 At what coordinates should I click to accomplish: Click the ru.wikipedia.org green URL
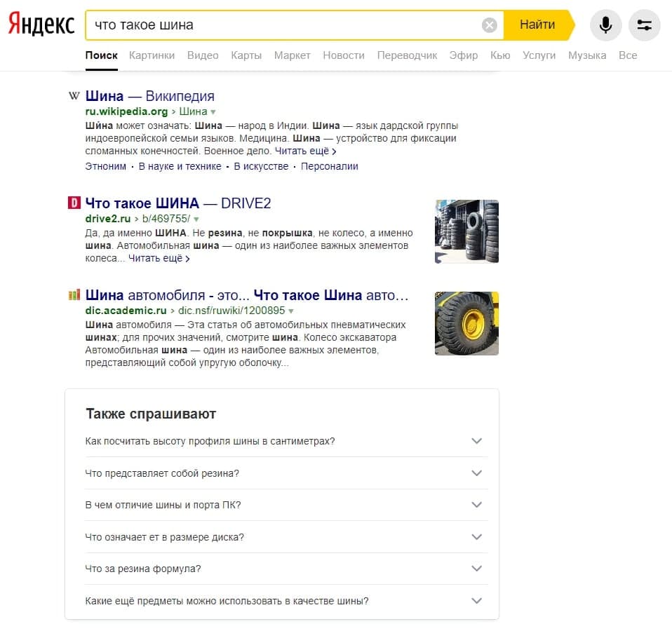tap(126, 111)
